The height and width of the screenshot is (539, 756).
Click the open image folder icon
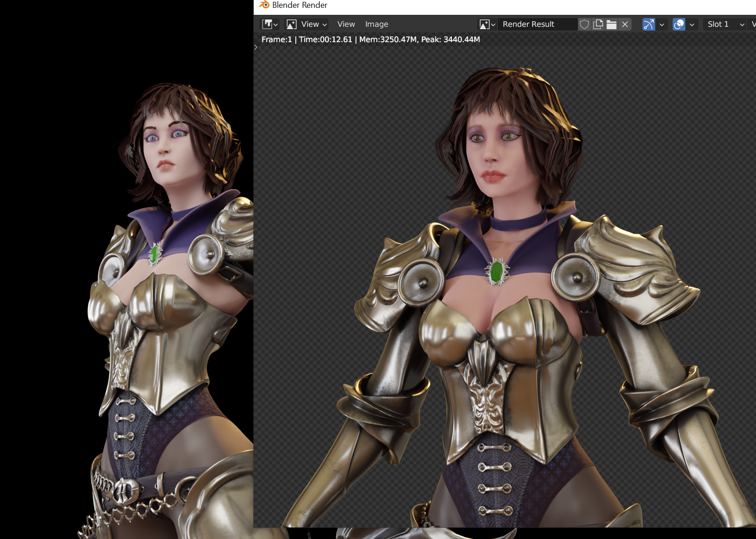pyautogui.click(x=612, y=24)
